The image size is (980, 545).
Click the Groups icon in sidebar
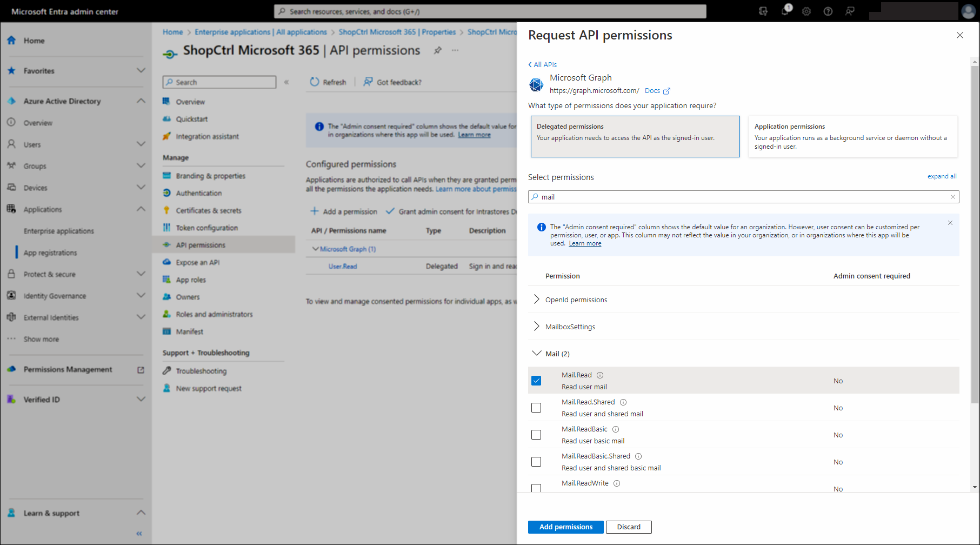coord(11,166)
